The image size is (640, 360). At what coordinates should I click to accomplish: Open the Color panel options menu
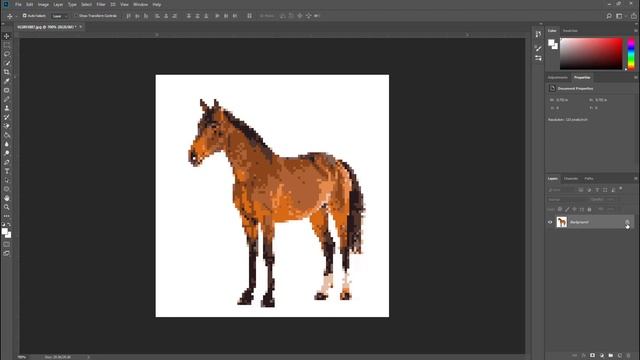coord(636,31)
